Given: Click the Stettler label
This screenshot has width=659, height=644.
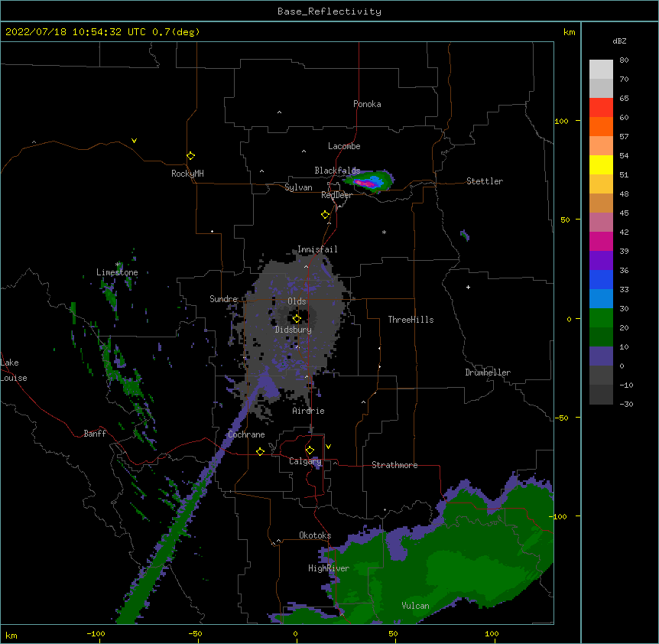Looking at the screenshot, I should click(x=485, y=181).
